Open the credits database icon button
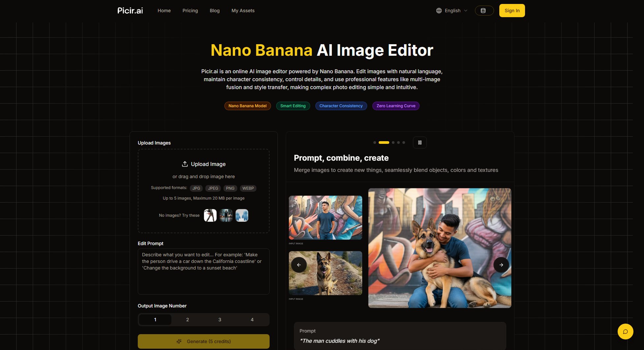 [x=484, y=11]
